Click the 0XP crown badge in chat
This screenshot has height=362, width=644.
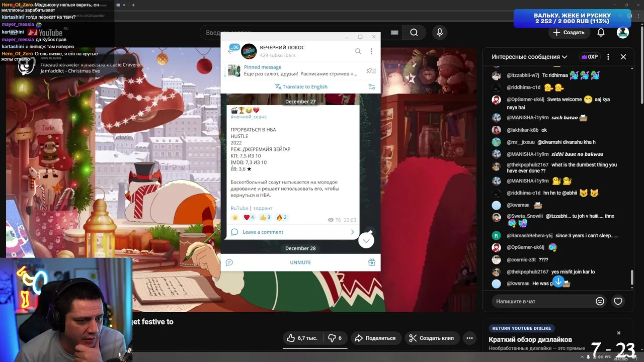[x=589, y=57]
